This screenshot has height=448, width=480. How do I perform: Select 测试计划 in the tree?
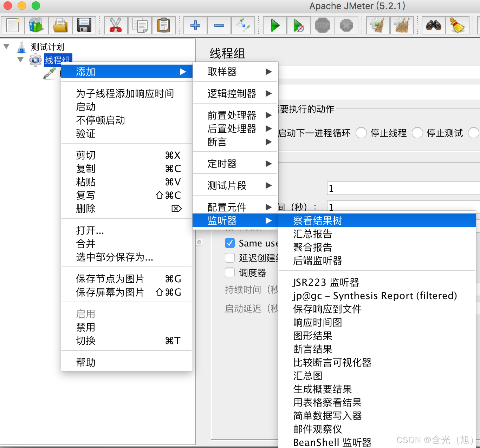pos(47,47)
